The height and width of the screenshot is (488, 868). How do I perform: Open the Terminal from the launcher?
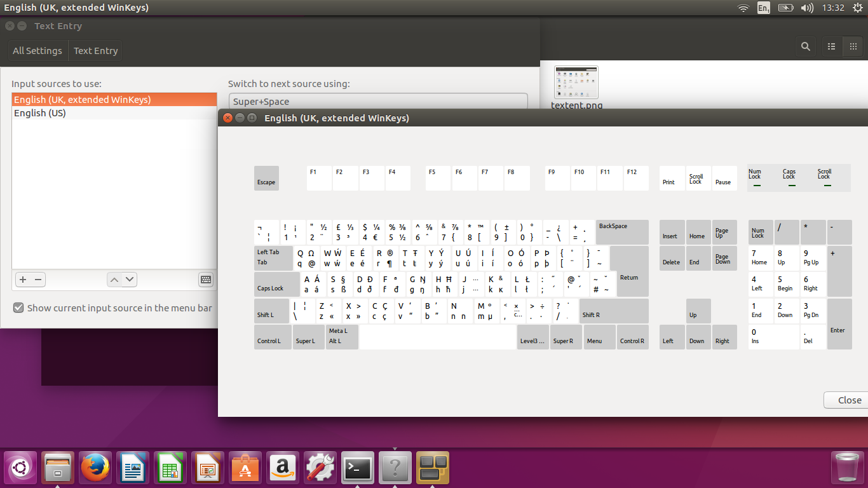point(358,468)
